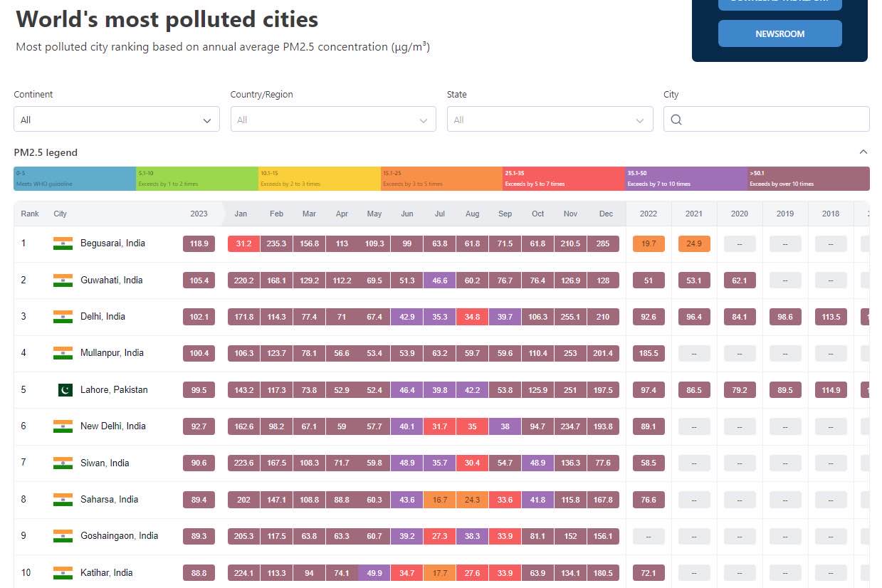Open the NEWSROOM button
The width and height of the screenshot is (882, 588).
click(x=779, y=34)
